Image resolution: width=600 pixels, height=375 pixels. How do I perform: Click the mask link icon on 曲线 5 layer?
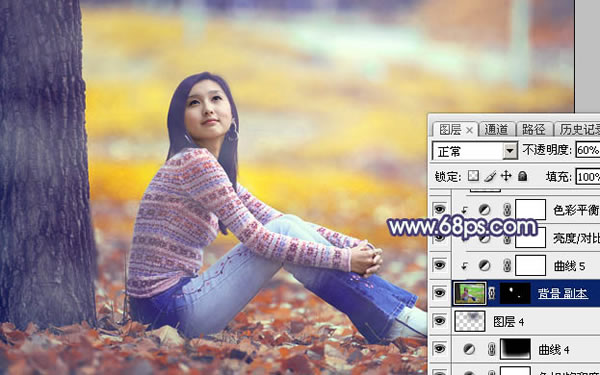(507, 266)
